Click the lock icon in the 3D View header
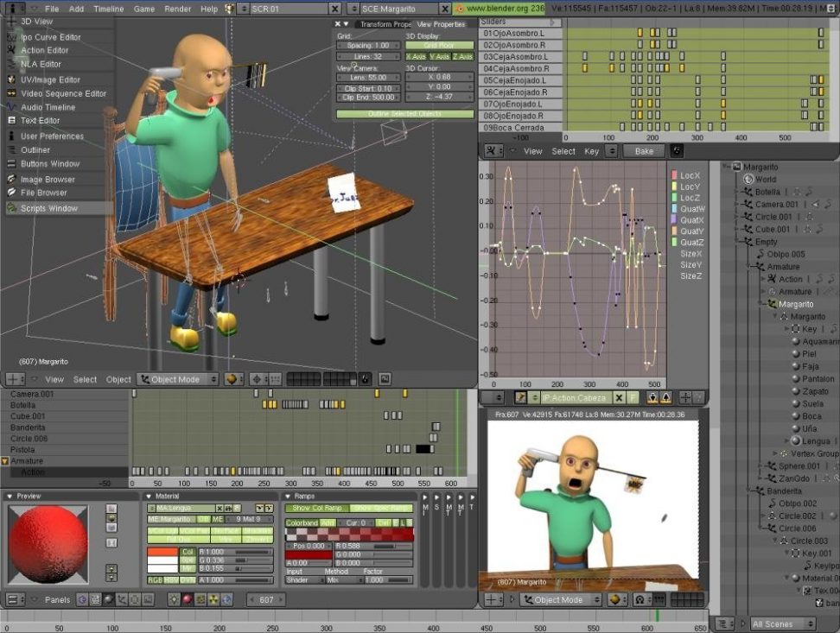Image resolution: width=840 pixels, height=633 pixels. [x=364, y=380]
